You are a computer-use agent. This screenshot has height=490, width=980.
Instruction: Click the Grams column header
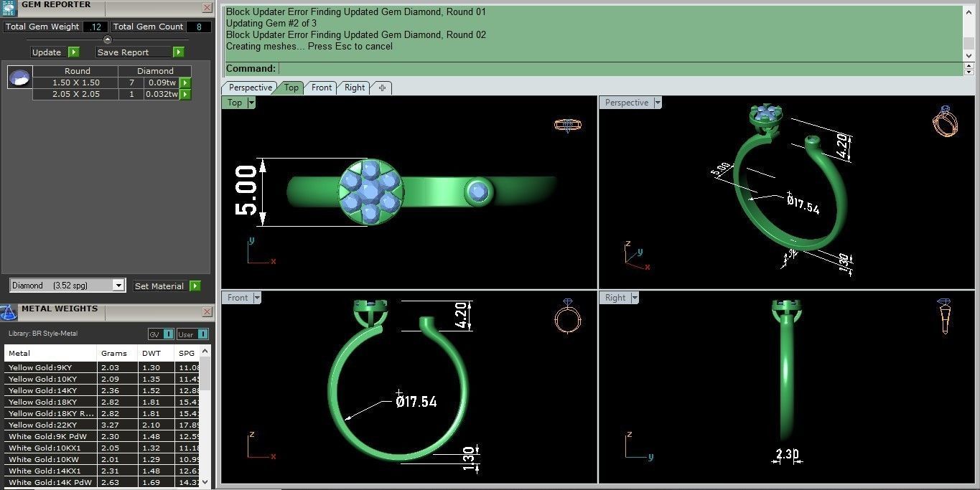(117, 353)
